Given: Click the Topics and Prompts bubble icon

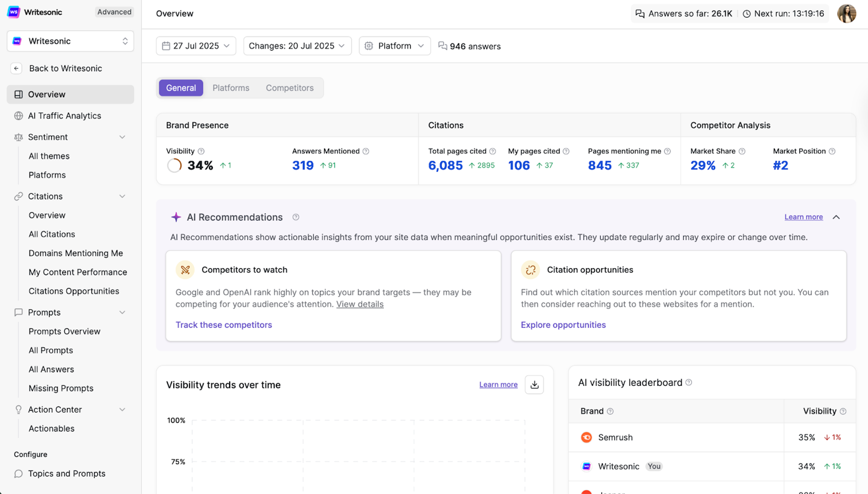Looking at the screenshot, I should click(19, 474).
